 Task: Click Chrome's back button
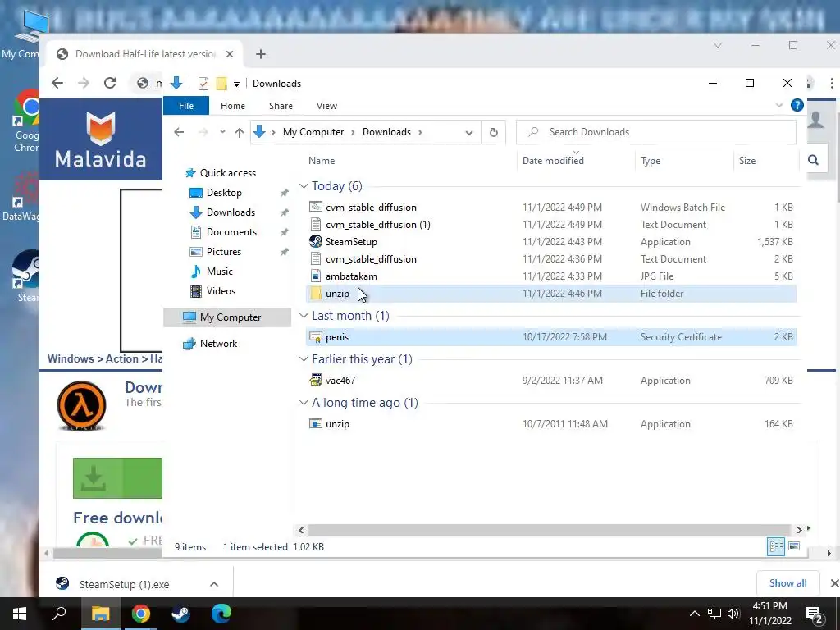tap(57, 83)
